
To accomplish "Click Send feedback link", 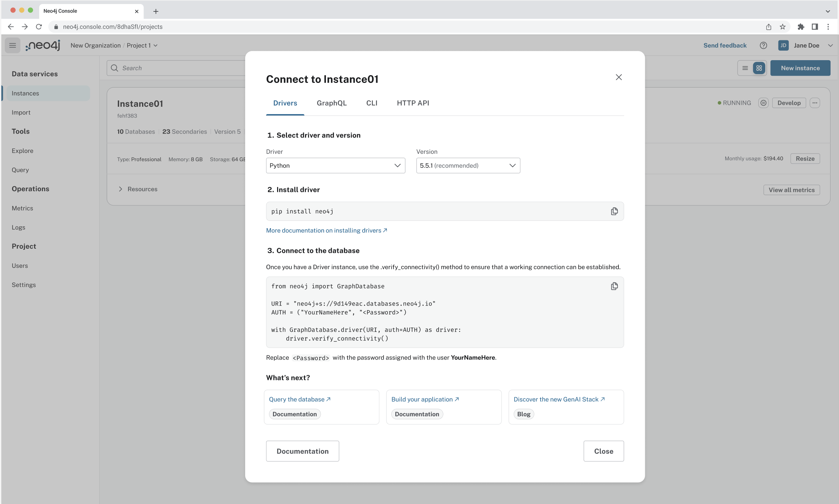I will pyautogui.click(x=725, y=45).
